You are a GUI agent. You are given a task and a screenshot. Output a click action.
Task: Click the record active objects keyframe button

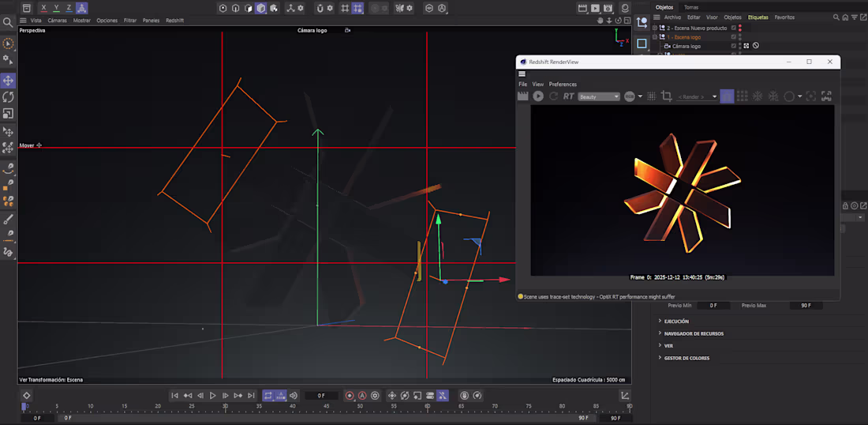tap(350, 396)
